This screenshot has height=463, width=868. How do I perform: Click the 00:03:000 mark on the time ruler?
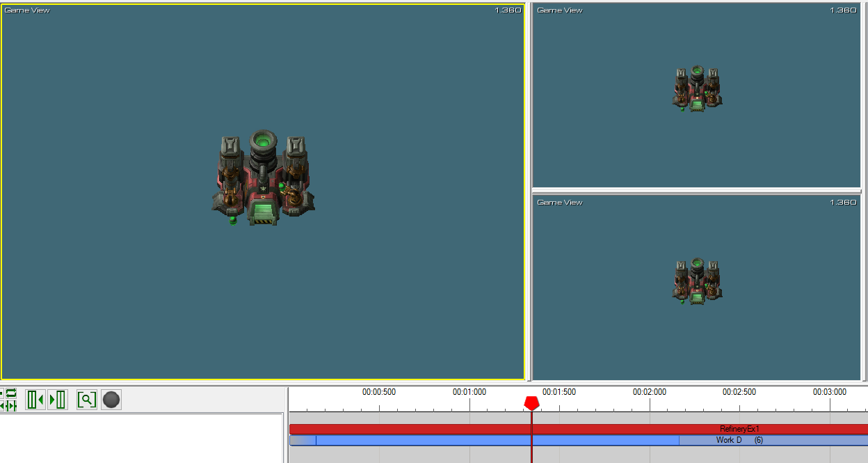click(830, 392)
